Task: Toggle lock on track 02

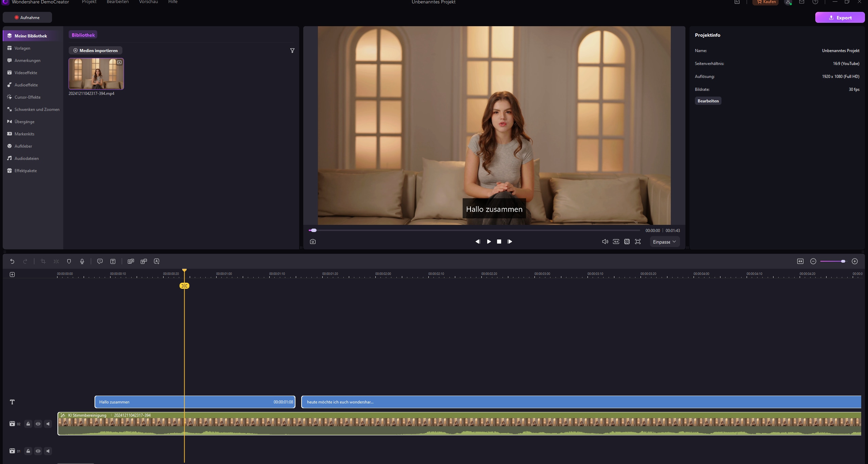Action: [28, 424]
